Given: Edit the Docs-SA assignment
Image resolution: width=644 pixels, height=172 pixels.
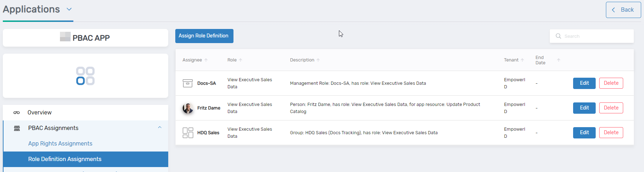Looking at the screenshot, I should tap(584, 83).
